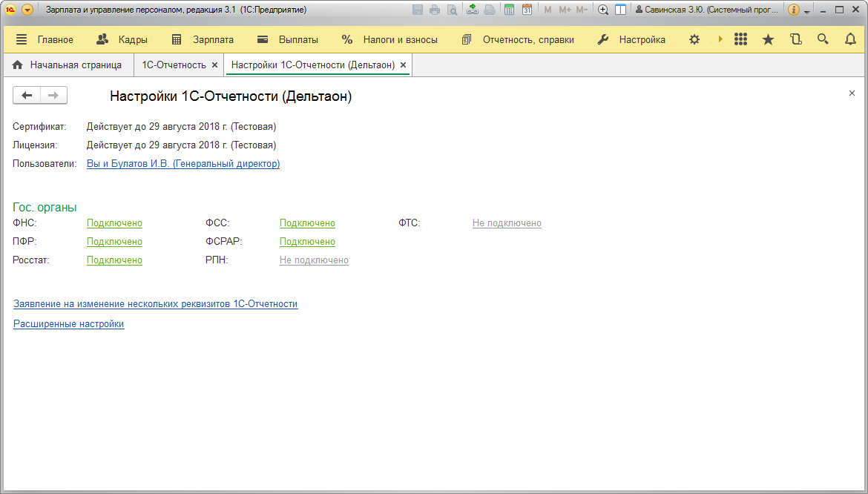Click the Сертификат validity text
Screen dimensions: 868x494
pos(181,127)
